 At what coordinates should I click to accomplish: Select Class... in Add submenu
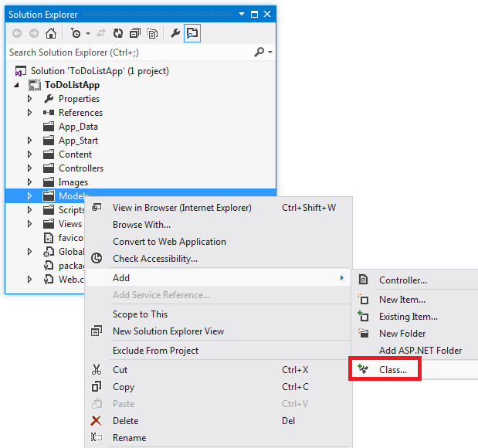click(x=415, y=370)
